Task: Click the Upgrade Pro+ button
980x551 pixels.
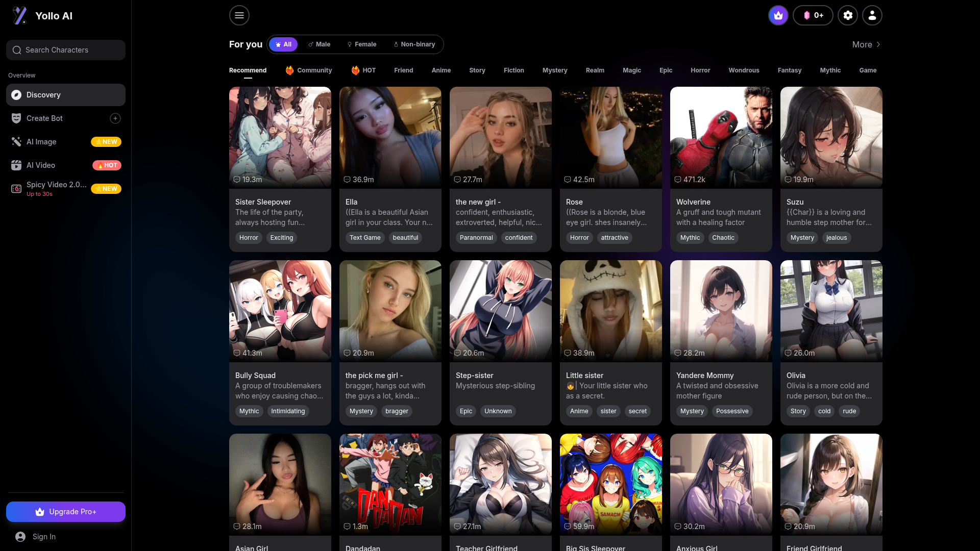Action: tap(66, 512)
